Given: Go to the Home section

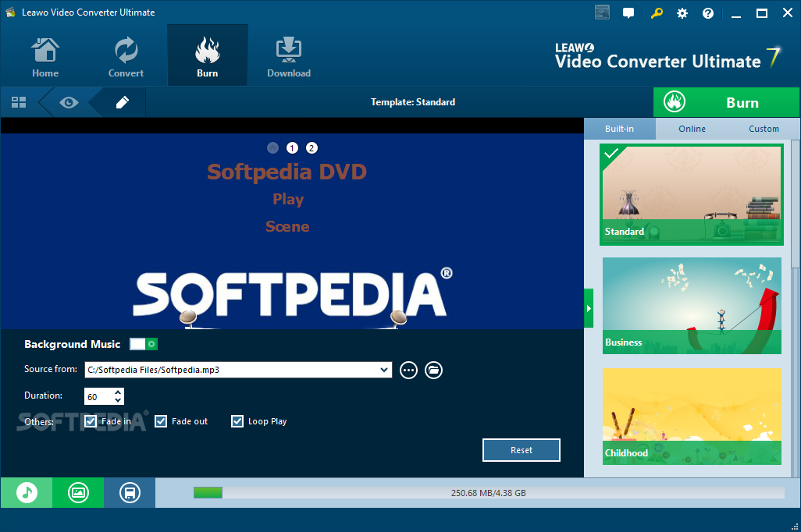Looking at the screenshot, I should (x=45, y=57).
